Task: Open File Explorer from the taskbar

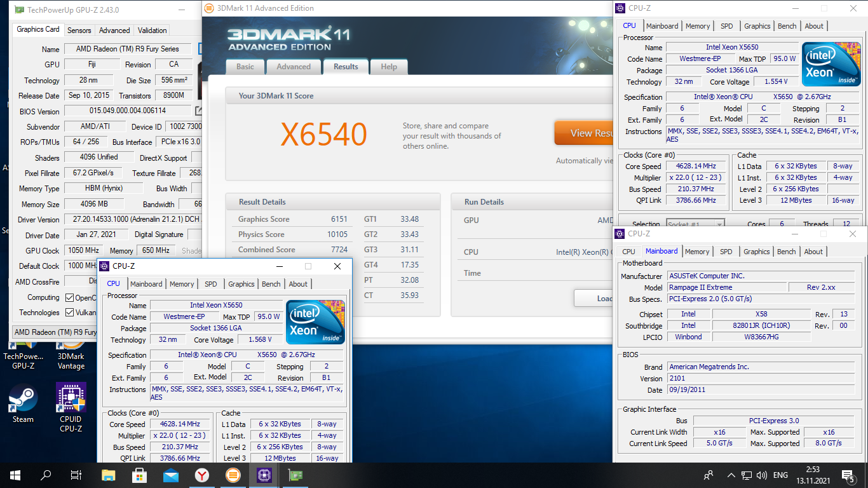Action: [109, 475]
